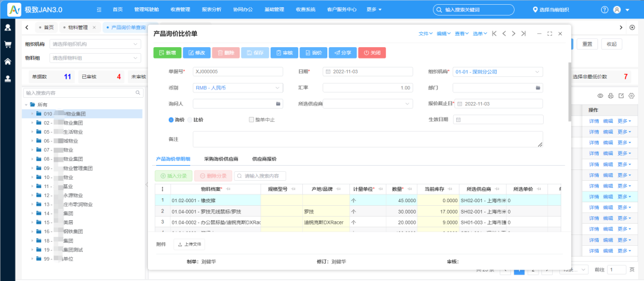Select 产品询价单明细 tab
Viewport: 644px width, 281px height.
click(173, 159)
